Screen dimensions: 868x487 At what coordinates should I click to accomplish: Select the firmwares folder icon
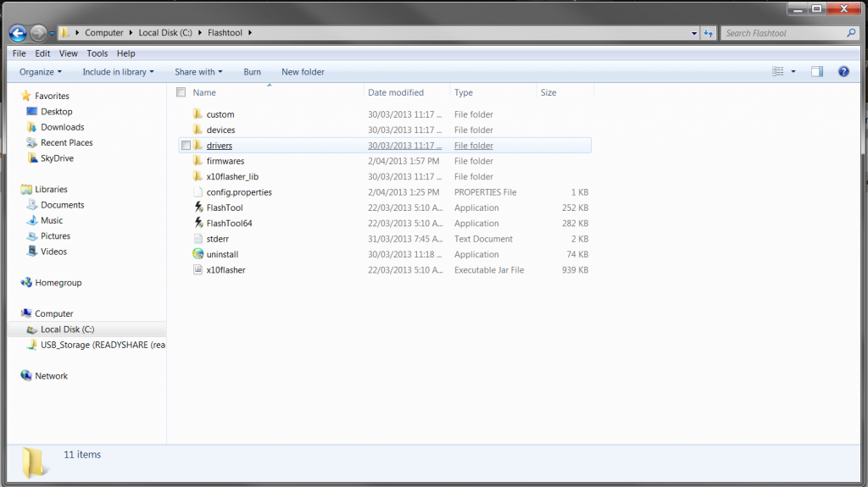[x=198, y=160]
